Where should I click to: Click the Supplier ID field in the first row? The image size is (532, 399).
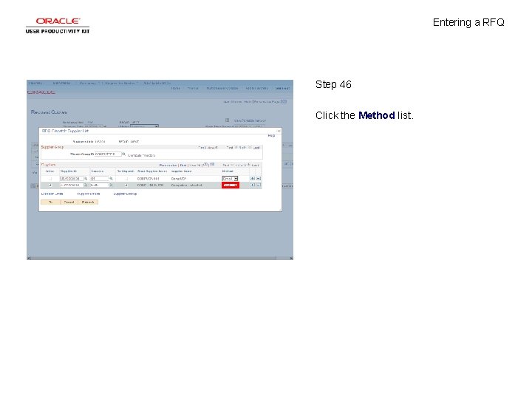coord(72,179)
